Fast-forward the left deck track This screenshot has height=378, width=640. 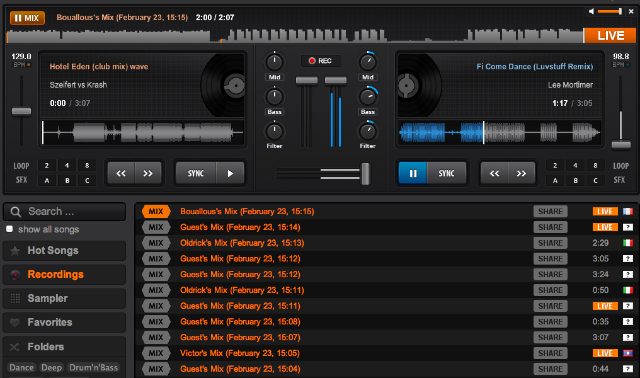148,173
